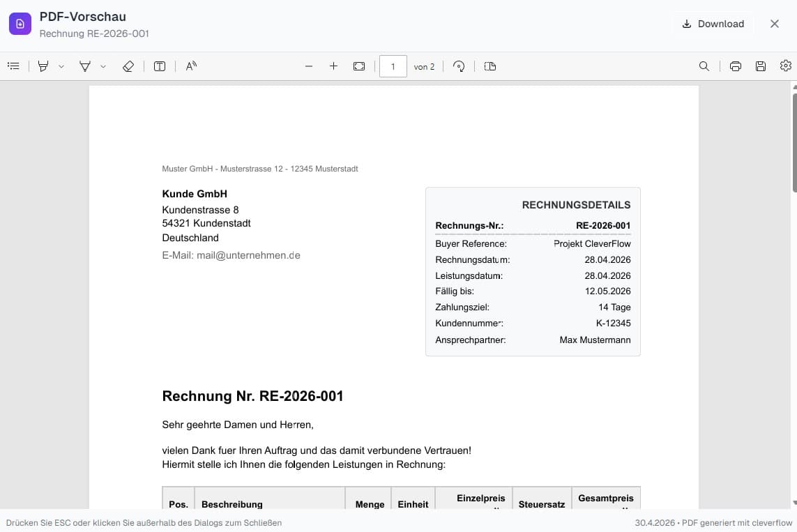The image size is (797, 532).
Task: Select the eraser tool
Action: 128,66
